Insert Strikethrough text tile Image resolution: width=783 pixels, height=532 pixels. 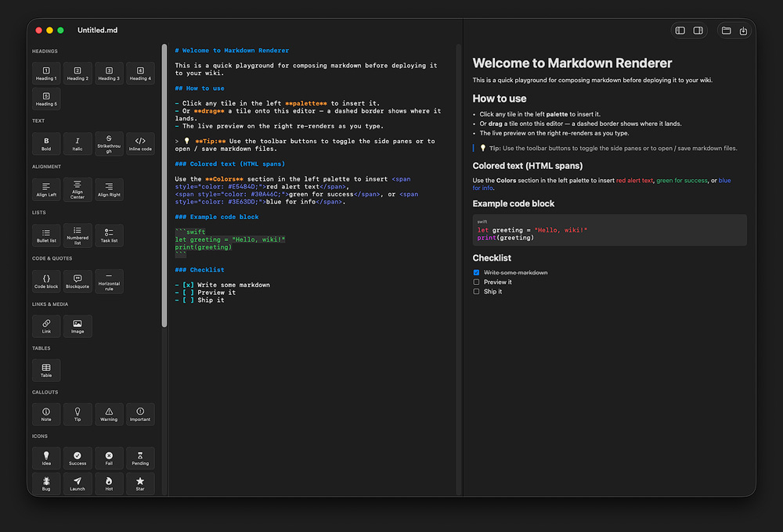[x=109, y=144]
